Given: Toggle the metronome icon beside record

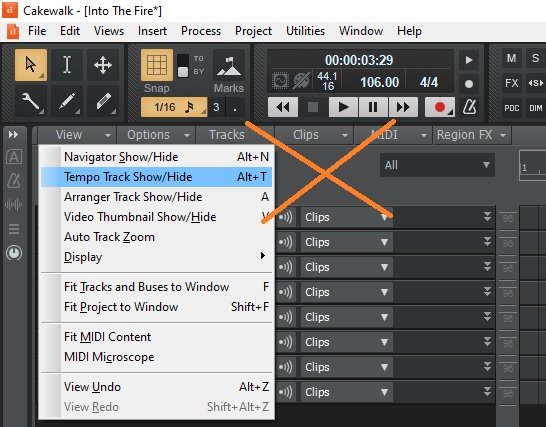Looking at the screenshot, I should (469, 107).
